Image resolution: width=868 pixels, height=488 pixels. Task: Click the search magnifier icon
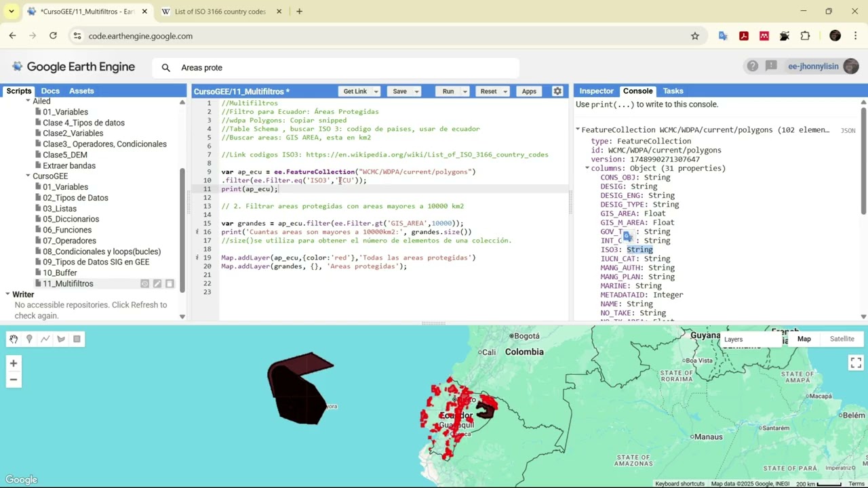(x=165, y=68)
